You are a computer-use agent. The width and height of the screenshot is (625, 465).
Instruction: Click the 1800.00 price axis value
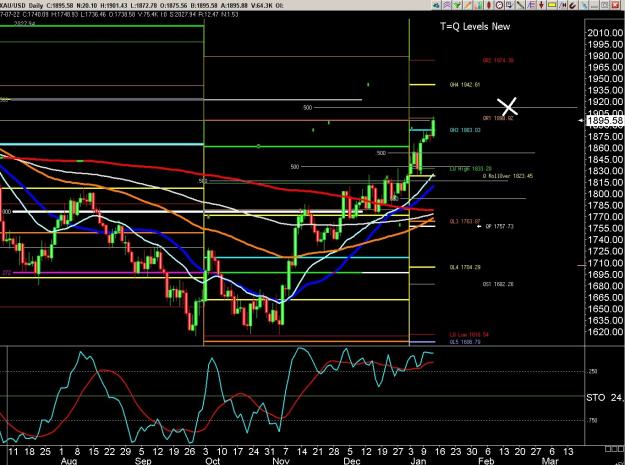[605, 194]
